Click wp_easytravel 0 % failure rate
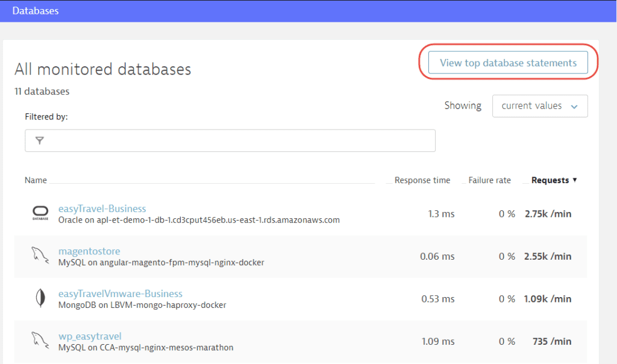 click(x=507, y=342)
